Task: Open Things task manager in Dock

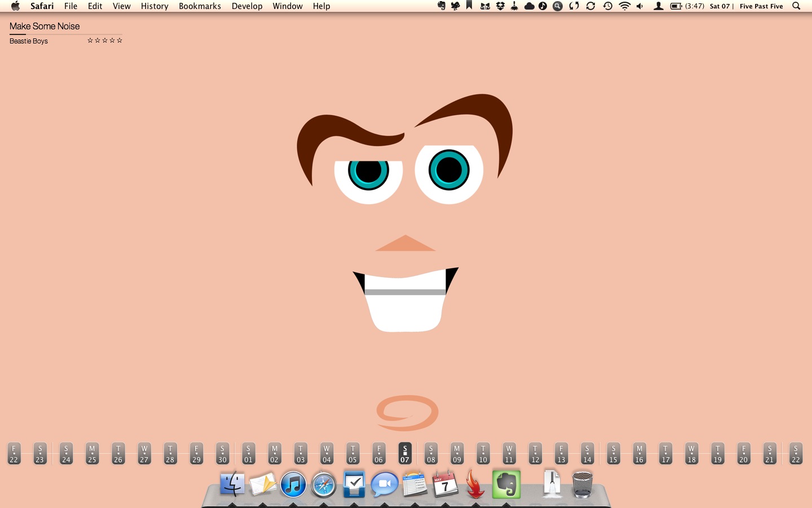Action: [x=354, y=484]
